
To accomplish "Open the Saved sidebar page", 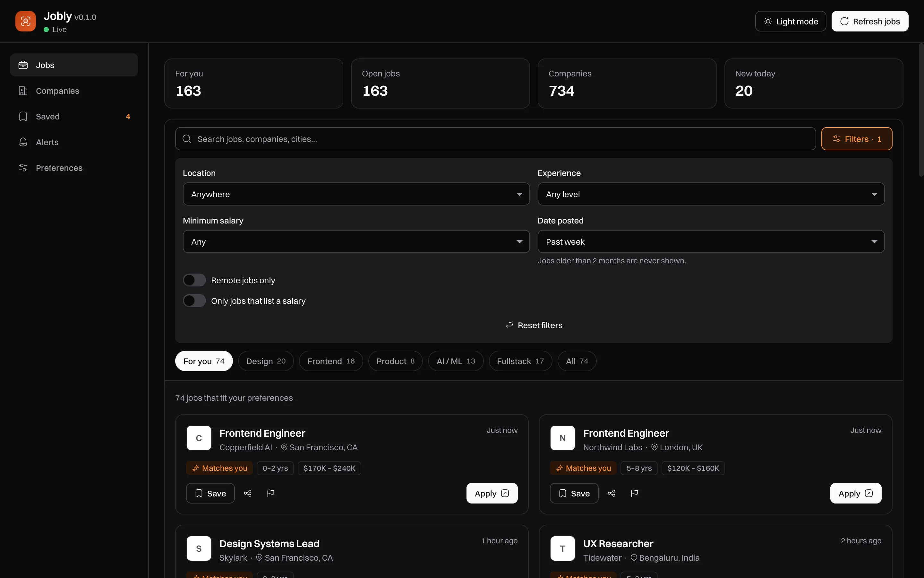I will [x=74, y=116].
